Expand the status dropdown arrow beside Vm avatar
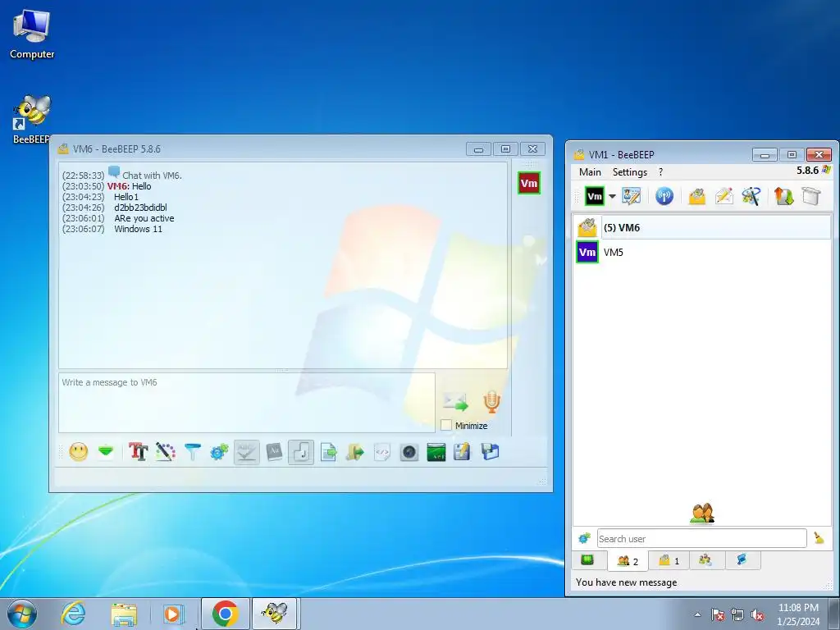Viewport: 840px width, 630px height. click(612, 196)
